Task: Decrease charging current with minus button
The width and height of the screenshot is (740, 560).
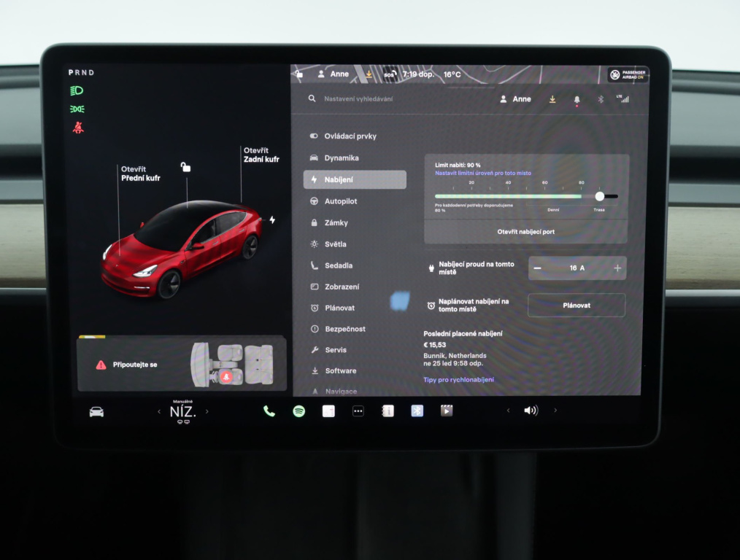Action: click(537, 268)
